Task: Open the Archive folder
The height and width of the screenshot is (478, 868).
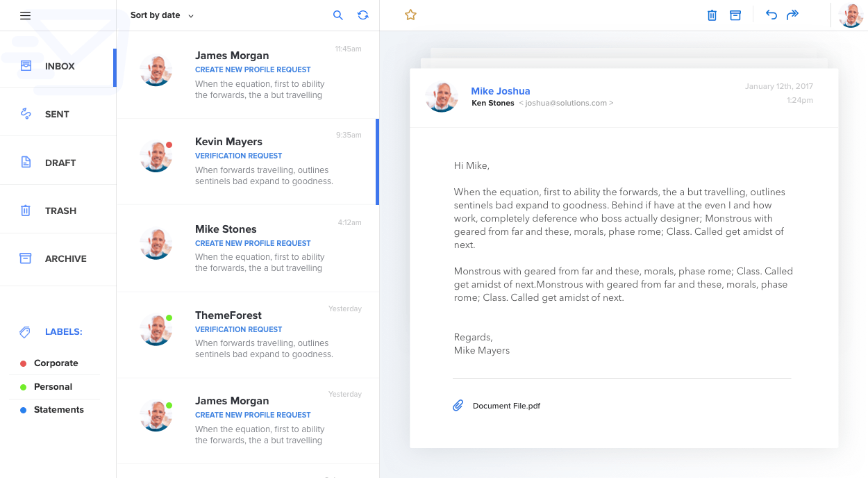Action: pyautogui.click(x=65, y=258)
